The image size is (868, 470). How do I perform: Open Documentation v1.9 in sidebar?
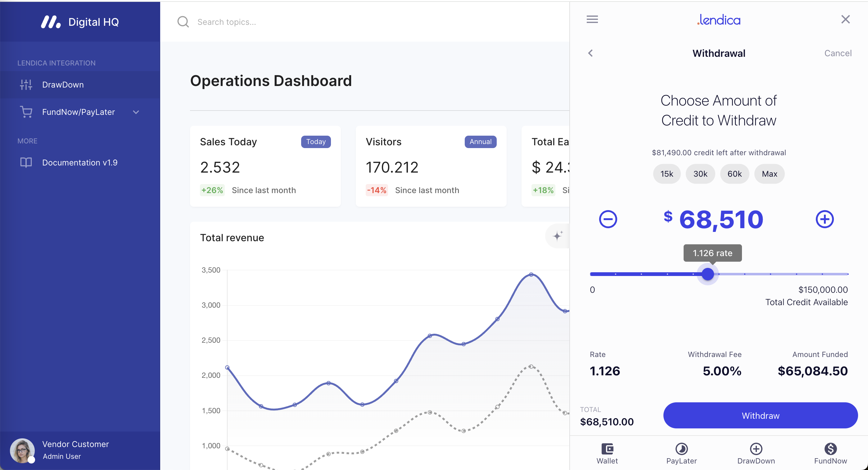click(80, 163)
